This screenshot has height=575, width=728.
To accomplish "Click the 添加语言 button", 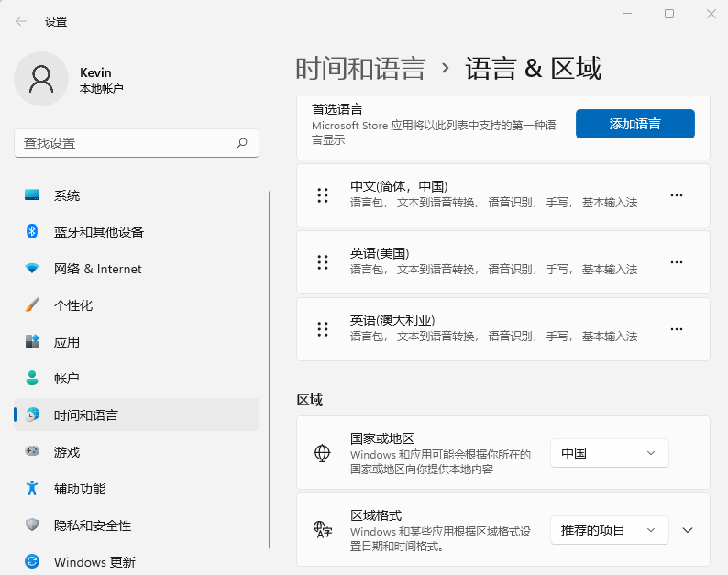I will coord(634,124).
